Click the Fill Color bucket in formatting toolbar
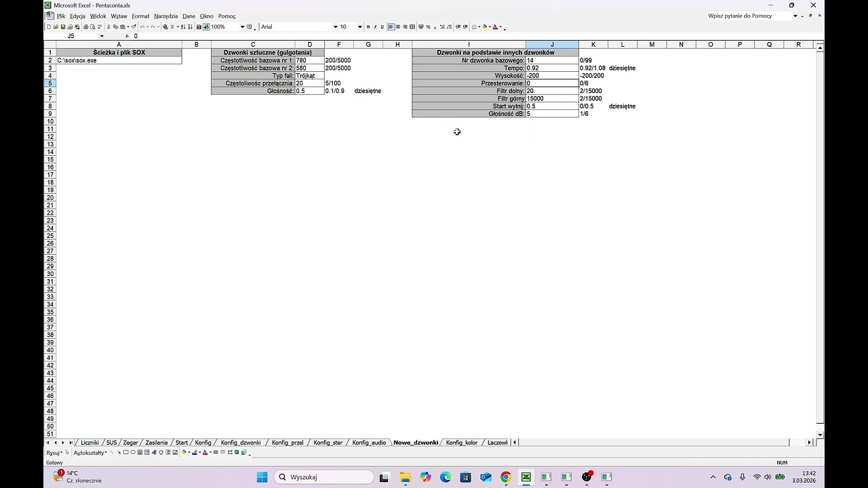Viewport: 868px width, 488px height. pyautogui.click(x=486, y=27)
